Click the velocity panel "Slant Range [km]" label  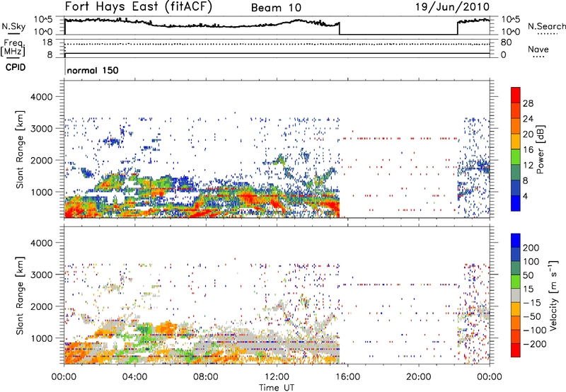click(20, 295)
